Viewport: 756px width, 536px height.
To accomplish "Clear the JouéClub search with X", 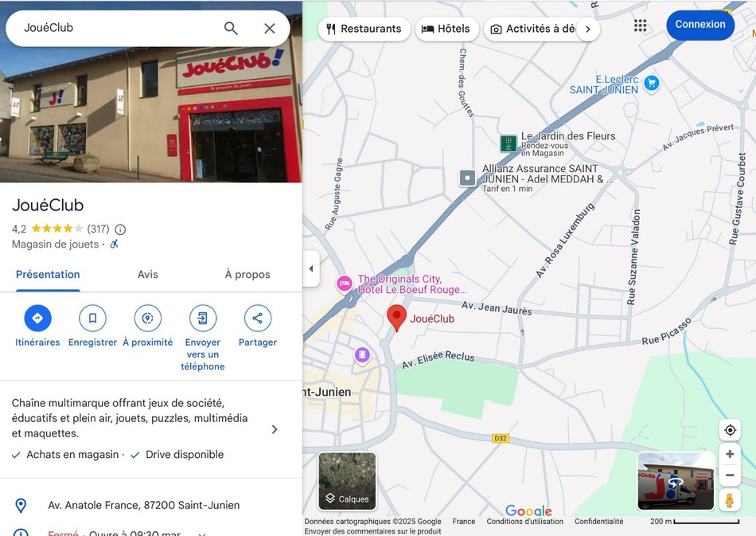I will point(270,29).
